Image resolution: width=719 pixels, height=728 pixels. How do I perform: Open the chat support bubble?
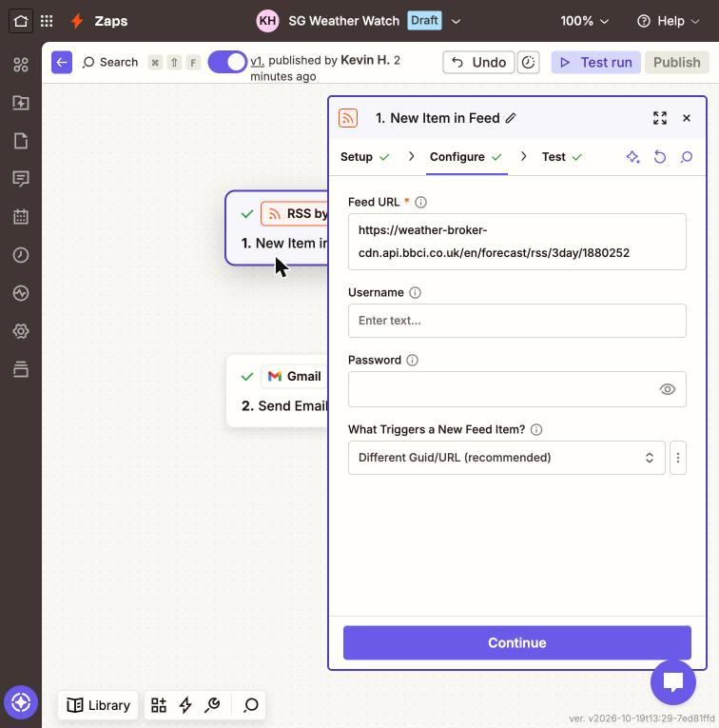[x=673, y=682]
